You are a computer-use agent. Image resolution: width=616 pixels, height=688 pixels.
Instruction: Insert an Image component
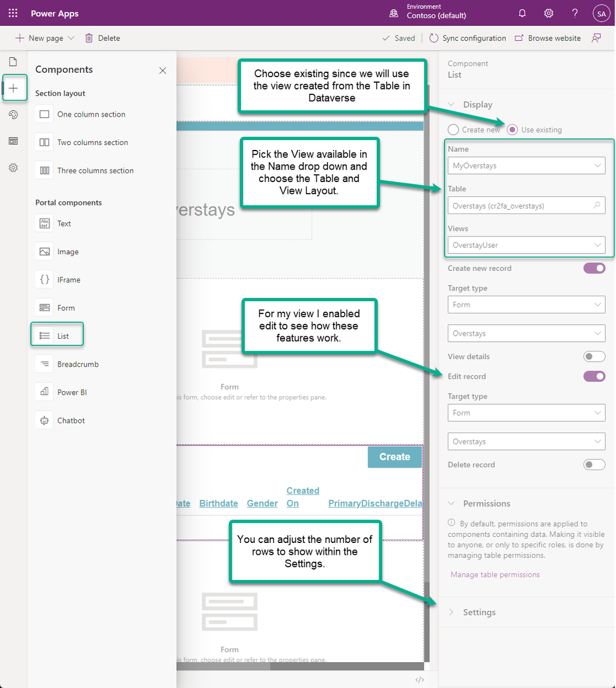tap(58, 252)
